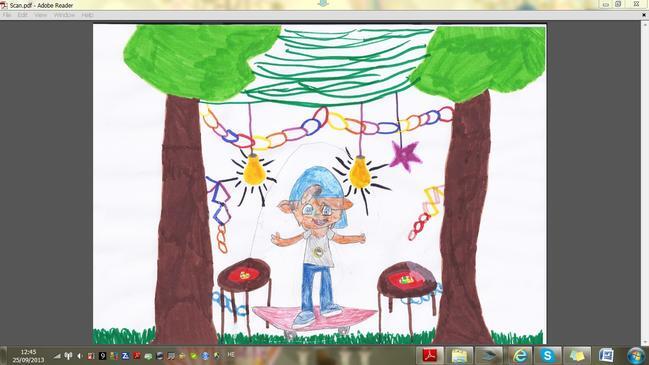Open Internet Explorer from the taskbar

coord(520,356)
